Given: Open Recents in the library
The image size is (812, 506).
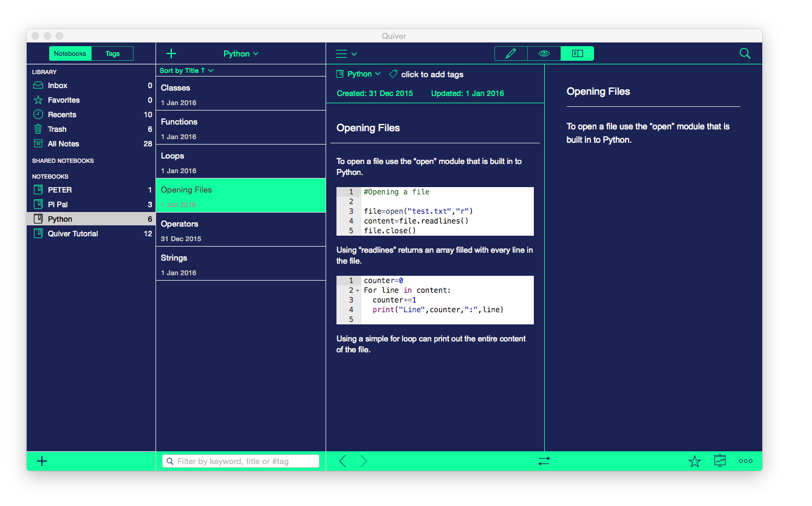Looking at the screenshot, I should 91,115.
